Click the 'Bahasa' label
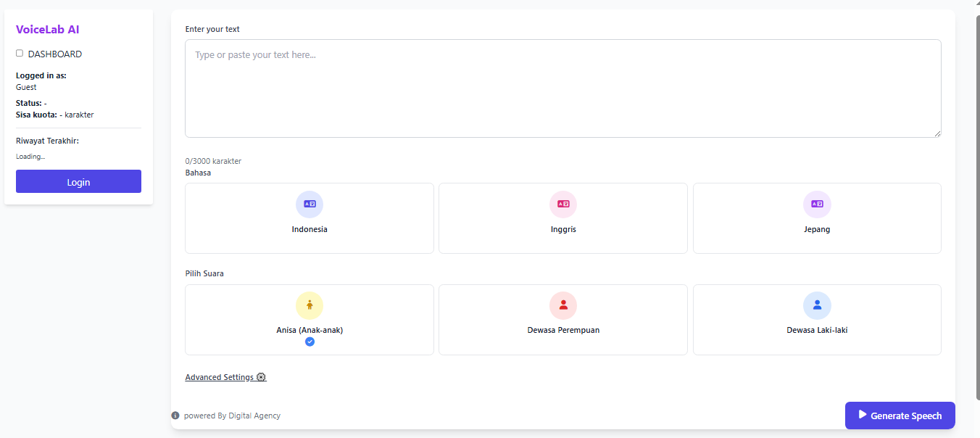 pyautogui.click(x=198, y=173)
